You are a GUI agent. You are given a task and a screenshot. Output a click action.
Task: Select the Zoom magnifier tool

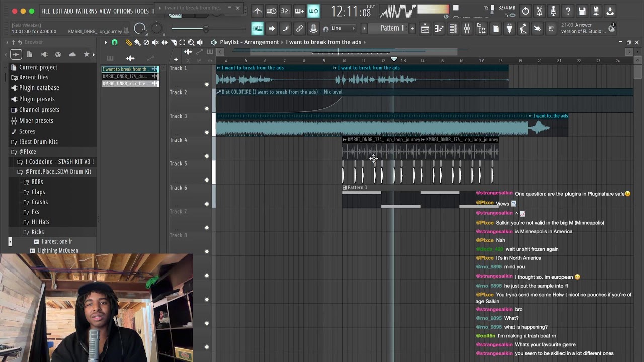point(191,43)
